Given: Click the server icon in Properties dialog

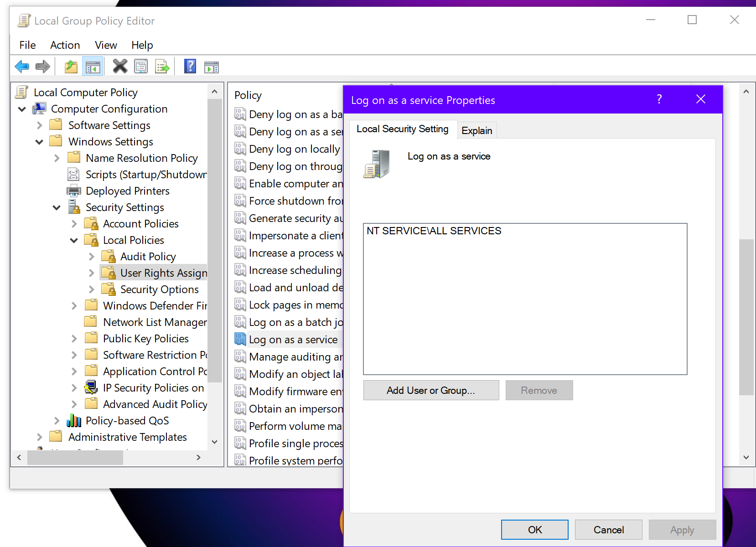Looking at the screenshot, I should 377,164.
